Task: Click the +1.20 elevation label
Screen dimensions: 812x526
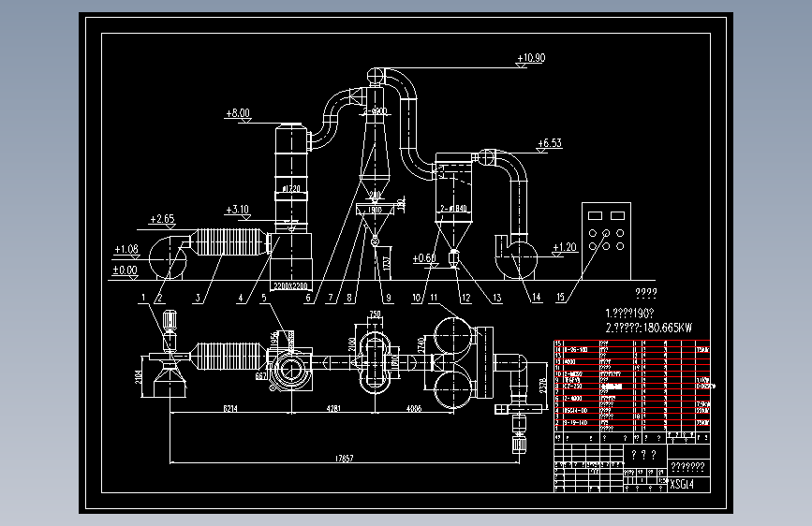Action: click(x=565, y=247)
